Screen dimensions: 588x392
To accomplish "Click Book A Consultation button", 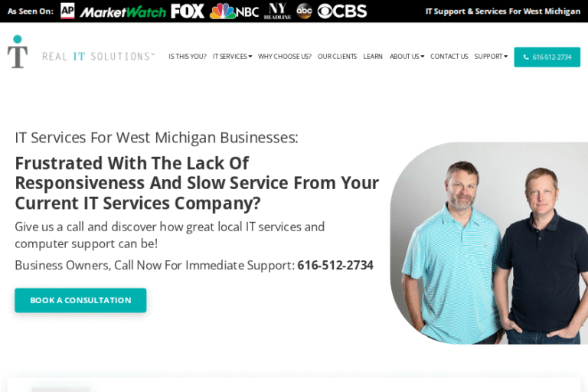I will tap(80, 300).
